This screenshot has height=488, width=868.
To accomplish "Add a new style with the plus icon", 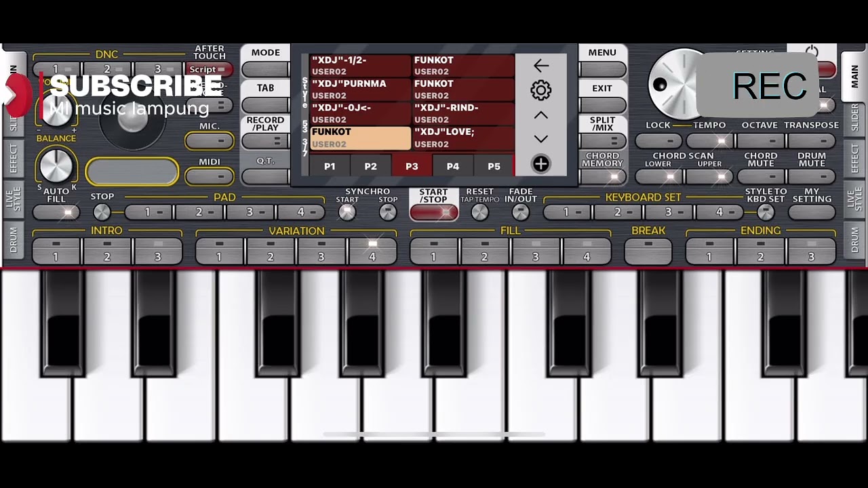I will (540, 164).
